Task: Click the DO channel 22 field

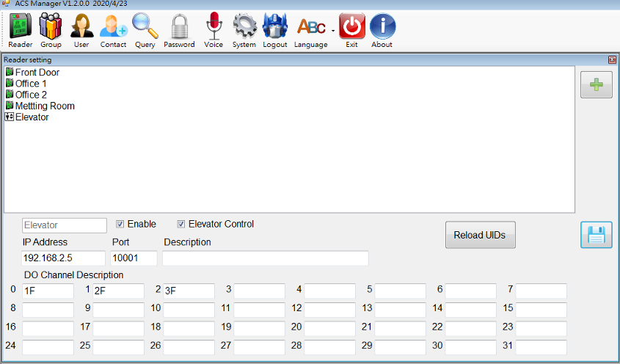Action: [470, 329]
